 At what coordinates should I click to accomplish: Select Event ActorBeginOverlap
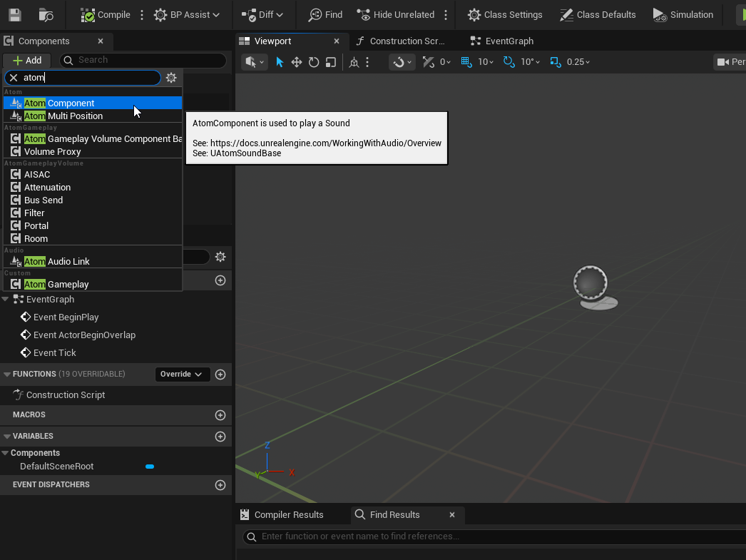point(84,335)
